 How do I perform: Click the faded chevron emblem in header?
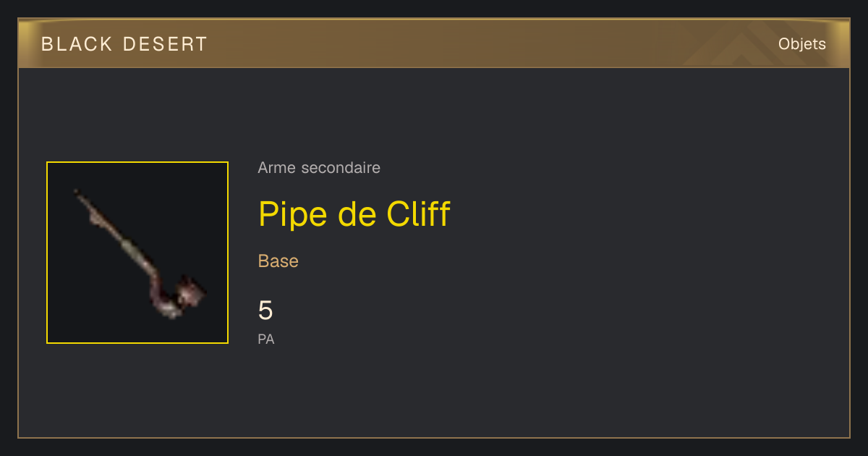(745, 45)
